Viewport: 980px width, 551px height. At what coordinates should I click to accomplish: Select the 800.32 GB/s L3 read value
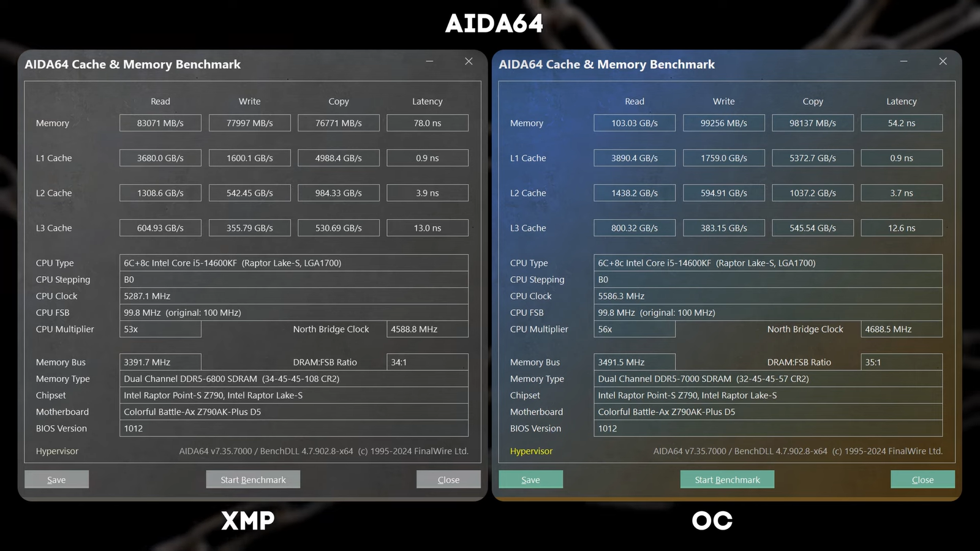(x=635, y=228)
